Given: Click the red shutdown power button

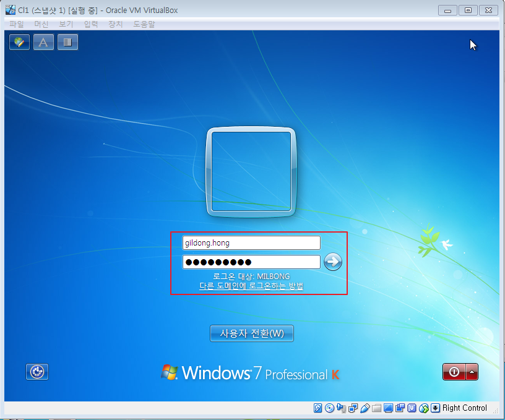Looking at the screenshot, I should pyautogui.click(x=454, y=372).
